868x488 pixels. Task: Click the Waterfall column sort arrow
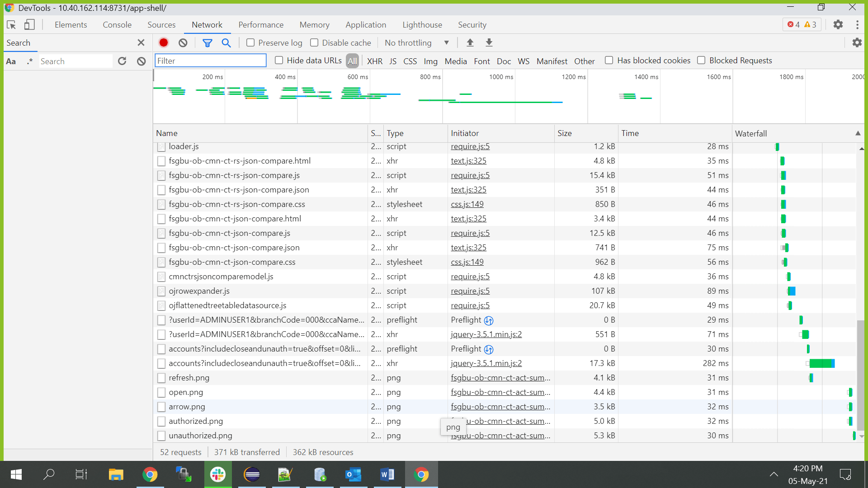858,133
